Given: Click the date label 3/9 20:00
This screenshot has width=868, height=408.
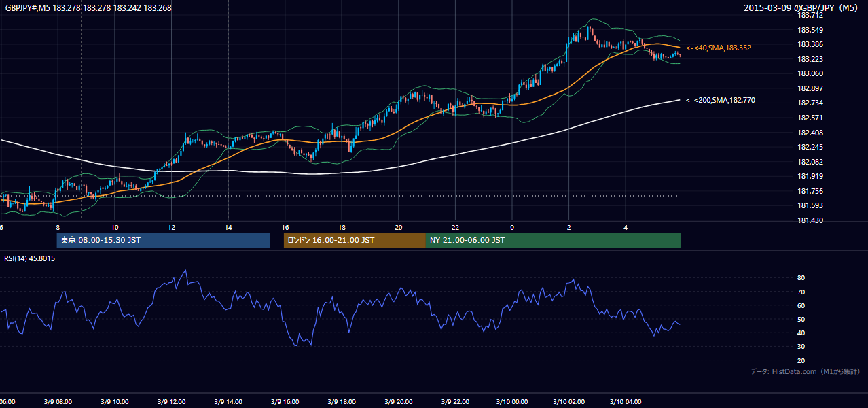Looking at the screenshot, I should 399,402.
